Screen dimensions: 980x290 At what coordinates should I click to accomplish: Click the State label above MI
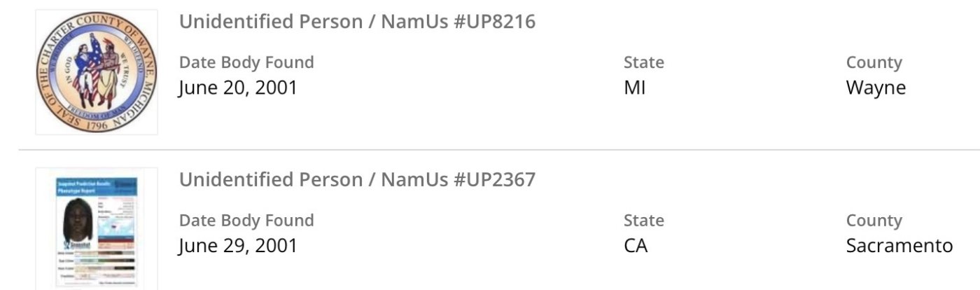coord(643,62)
